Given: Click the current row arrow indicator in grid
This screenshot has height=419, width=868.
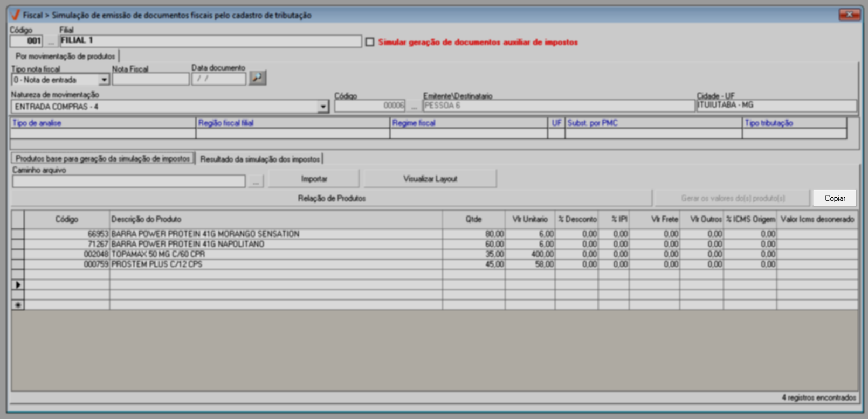Looking at the screenshot, I should 18,285.
